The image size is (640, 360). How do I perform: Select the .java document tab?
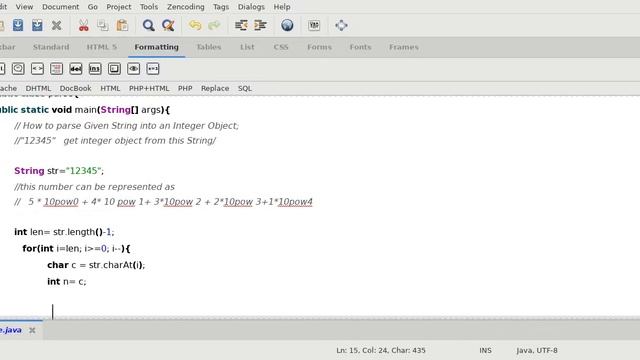[11, 330]
